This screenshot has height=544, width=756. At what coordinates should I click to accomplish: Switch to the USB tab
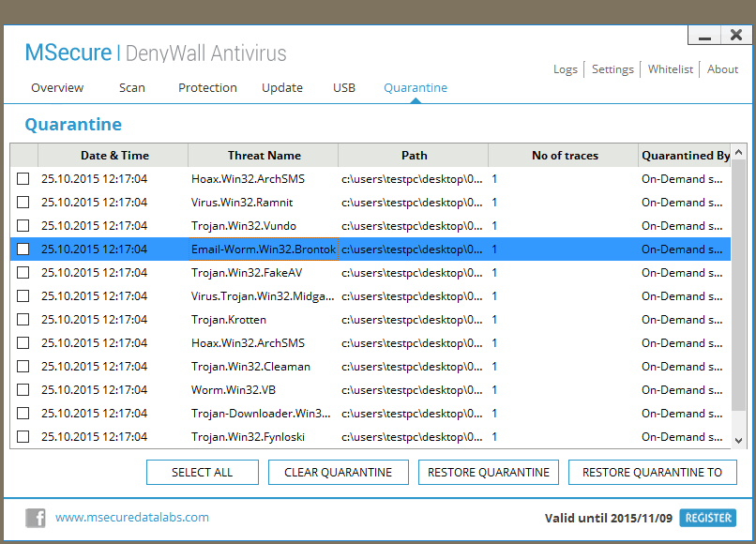pyautogui.click(x=344, y=88)
